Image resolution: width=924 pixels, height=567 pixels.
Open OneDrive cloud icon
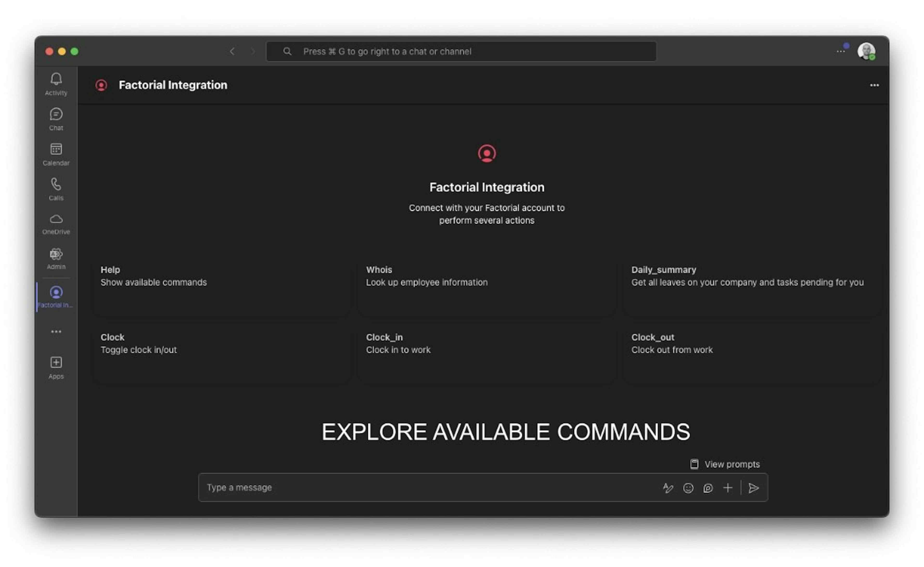[56, 219]
